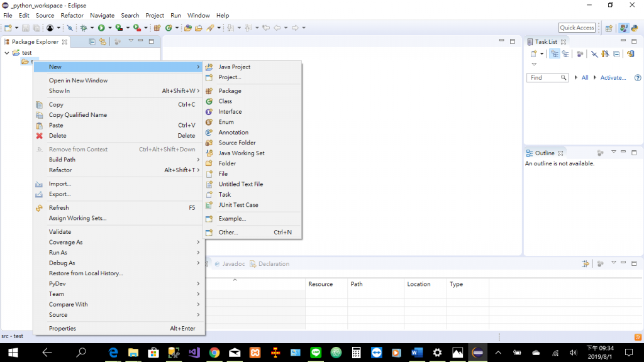Image resolution: width=644 pixels, height=362 pixels.
Task: Toggle Scheduled view in Task List
Action: click(x=565, y=54)
